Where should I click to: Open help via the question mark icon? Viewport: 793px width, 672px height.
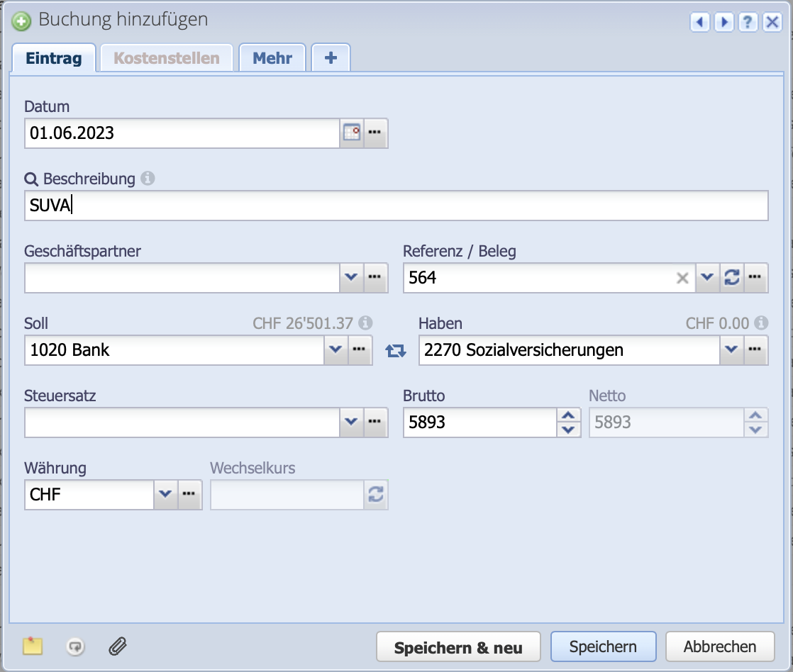tap(748, 23)
